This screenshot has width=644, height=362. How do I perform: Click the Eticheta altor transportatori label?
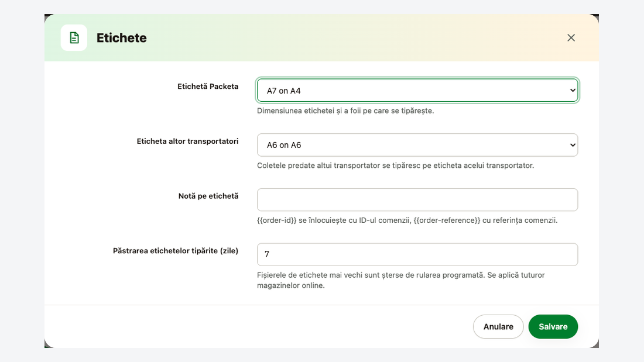pos(188,141)
